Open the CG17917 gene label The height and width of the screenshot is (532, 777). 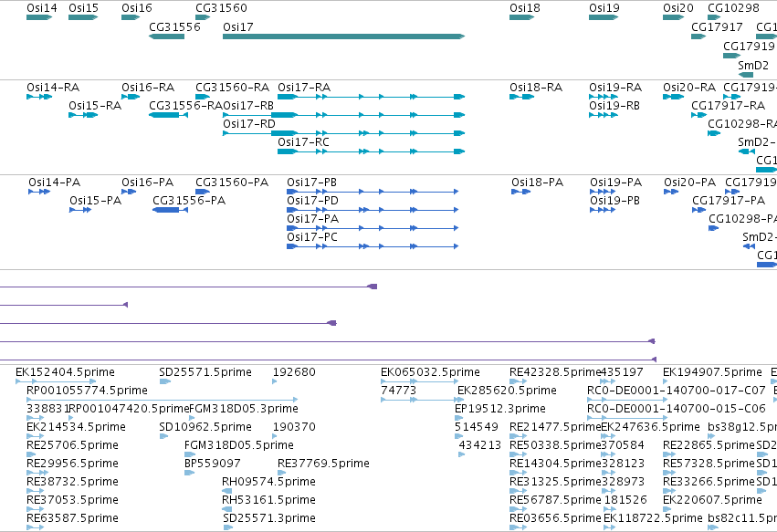pos(717,26)
